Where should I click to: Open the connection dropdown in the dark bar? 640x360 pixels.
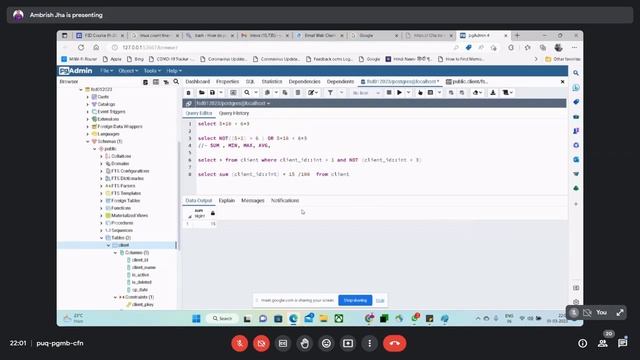pyautogui.click(x=233, y=103)
